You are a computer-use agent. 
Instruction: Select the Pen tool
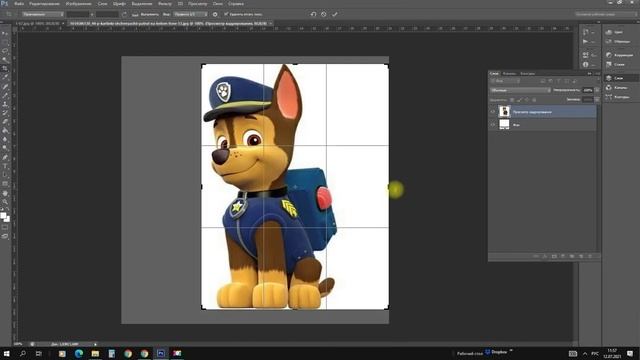[x=5, y=157]
